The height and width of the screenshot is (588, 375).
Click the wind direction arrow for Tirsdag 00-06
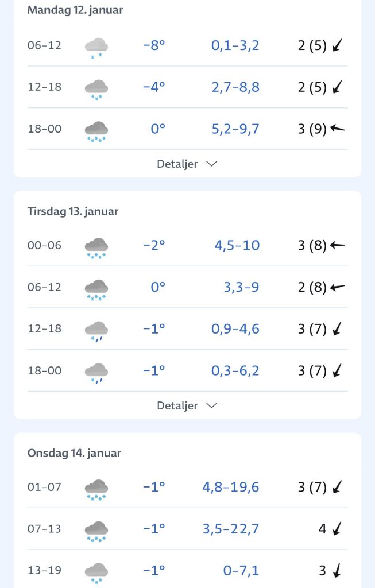(x=338, y=246)
